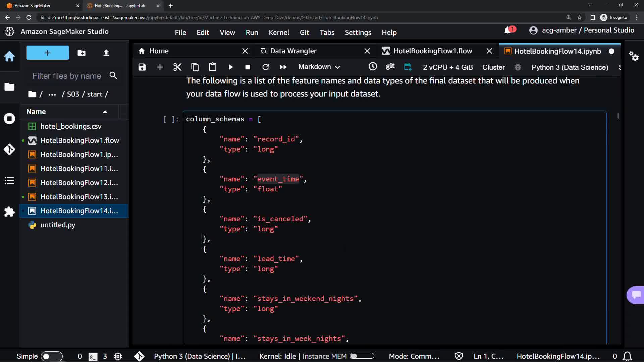Save the notebook with the floppy disk icon
Viewport: 644px width, 362px height.
(142, 67)
